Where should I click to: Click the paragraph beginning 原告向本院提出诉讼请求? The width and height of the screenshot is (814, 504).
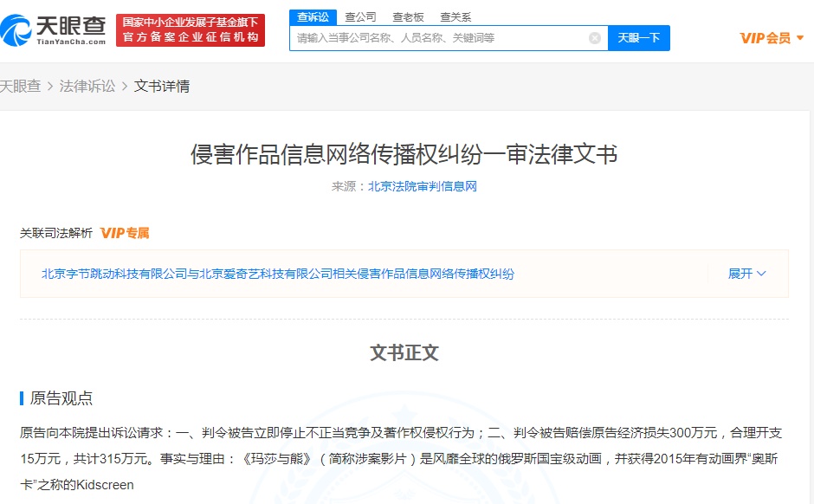[401, 459]
